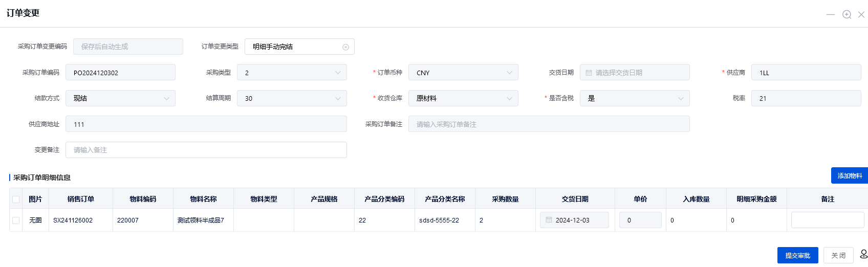The image size is (868, 267).
Task: Click the minimize dash icon in header
Action: pos(831,14)
